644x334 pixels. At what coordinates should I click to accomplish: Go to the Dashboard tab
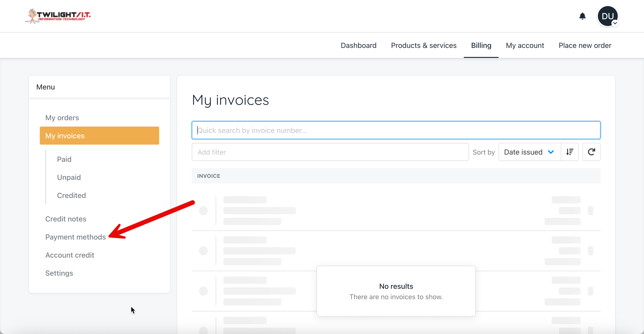click(358, 45)
